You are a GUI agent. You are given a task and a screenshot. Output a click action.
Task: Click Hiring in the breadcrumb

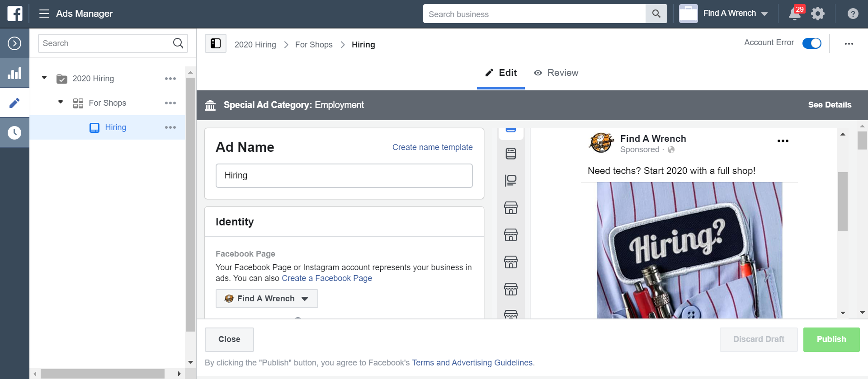(363, 45)
